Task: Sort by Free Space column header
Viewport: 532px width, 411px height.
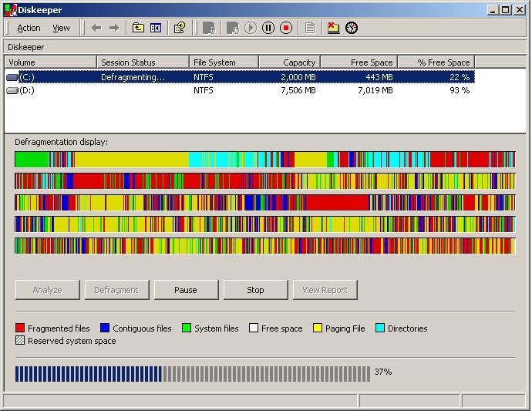Action: pos(359,62)
